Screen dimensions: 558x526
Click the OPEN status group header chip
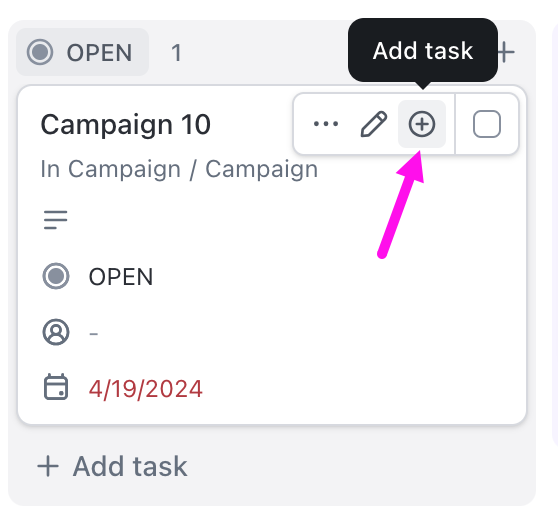83,52
